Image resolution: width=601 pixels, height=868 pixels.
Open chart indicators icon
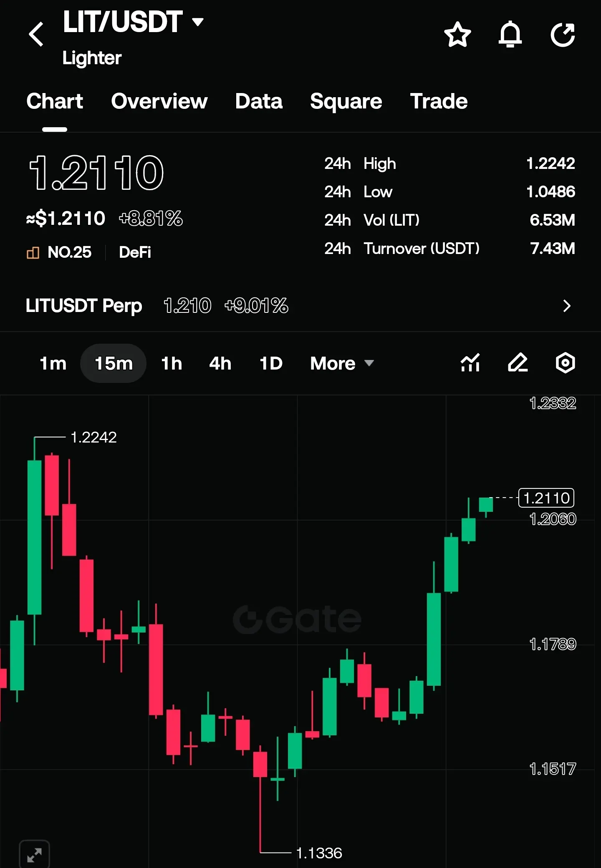pyautogui.click(x=470, y=362)
